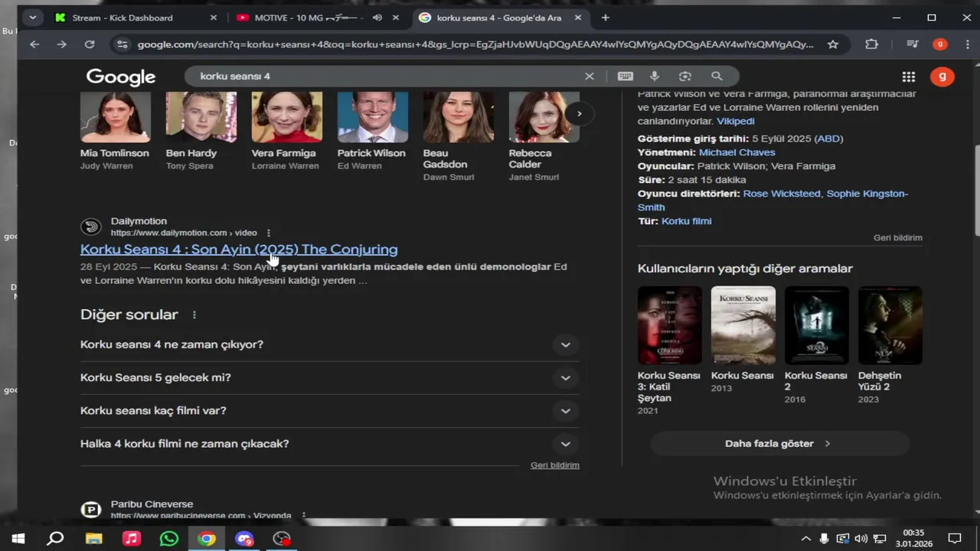
Task: Open the Chrome profile button
Action: tap(940, 44)
